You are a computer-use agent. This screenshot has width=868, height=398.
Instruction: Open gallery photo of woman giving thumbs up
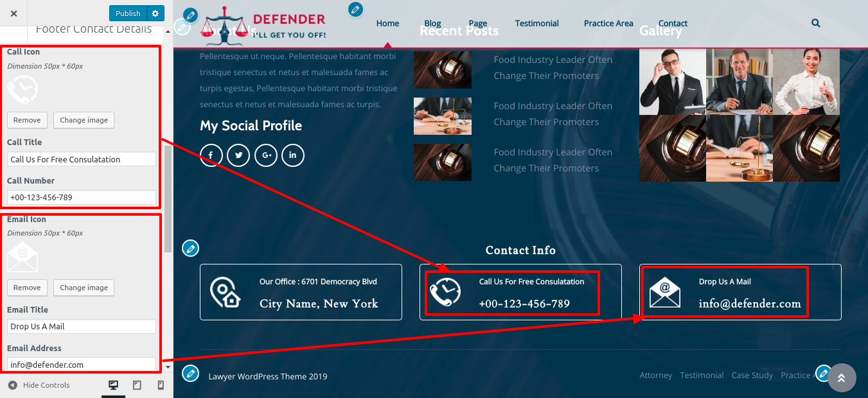tap(806, 82)
